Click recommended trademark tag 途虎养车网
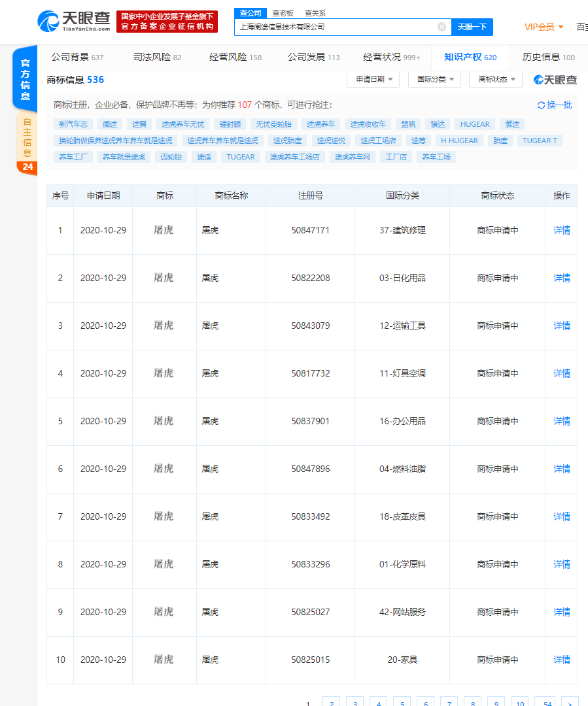 click(352, 157)
